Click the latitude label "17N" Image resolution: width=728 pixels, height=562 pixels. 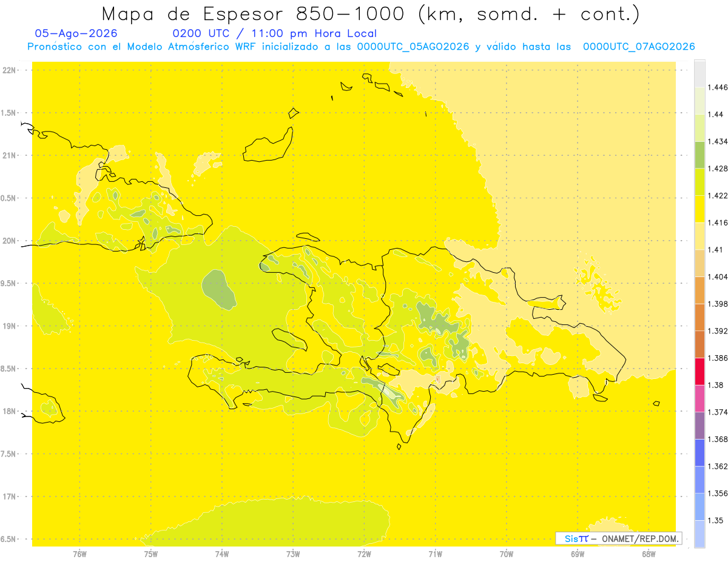pos(10,497)
